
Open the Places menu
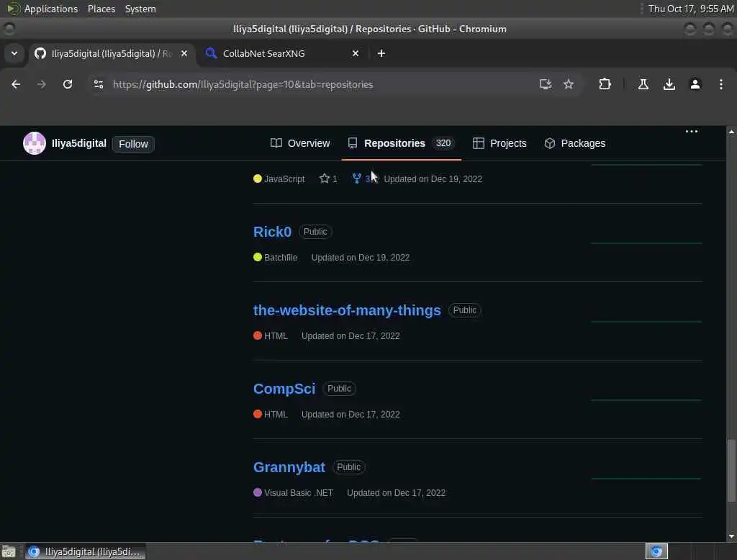101,9
